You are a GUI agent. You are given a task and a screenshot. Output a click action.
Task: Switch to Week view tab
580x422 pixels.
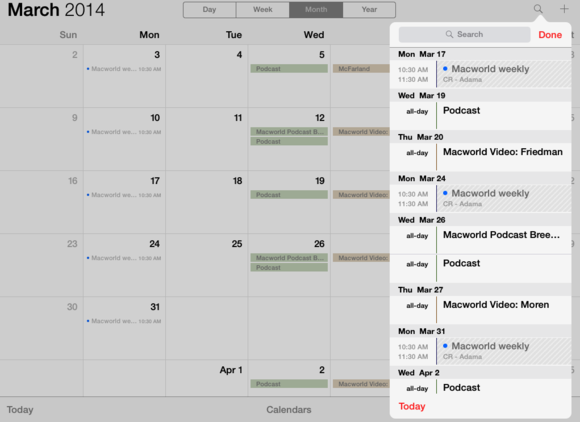point(263,10)
